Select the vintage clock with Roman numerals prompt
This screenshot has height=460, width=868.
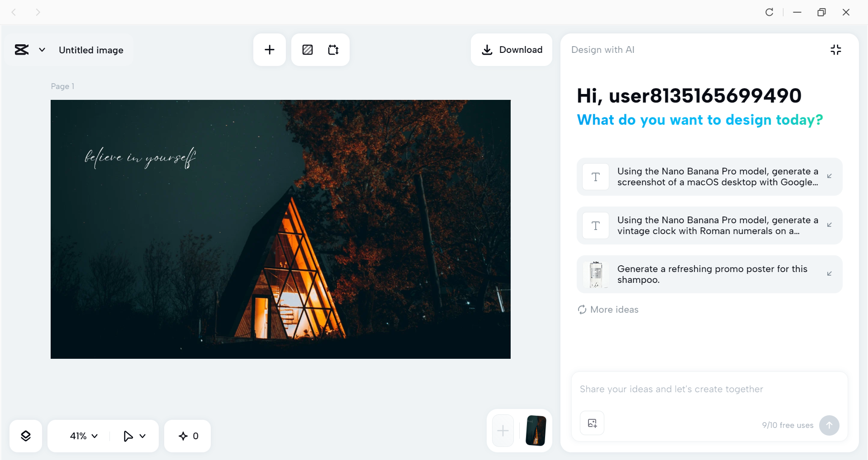click(709, 225)
